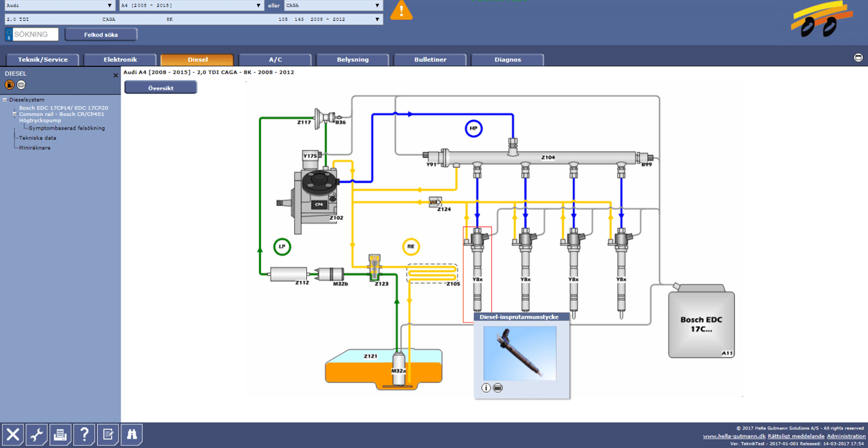Open Felkod söka
Viewport: 868px width, 448px height.
click(x=100, y=33)
